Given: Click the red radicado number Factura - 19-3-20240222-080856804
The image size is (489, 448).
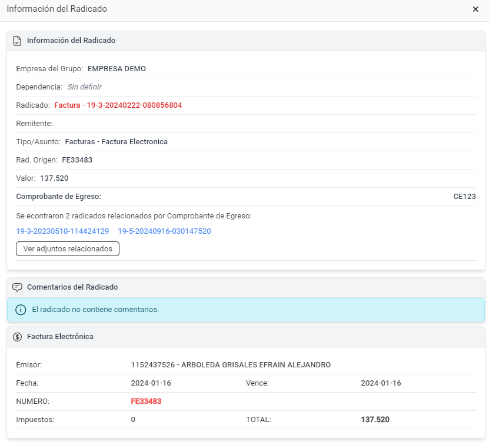Looking at the screenshot, I should (118, 105).
